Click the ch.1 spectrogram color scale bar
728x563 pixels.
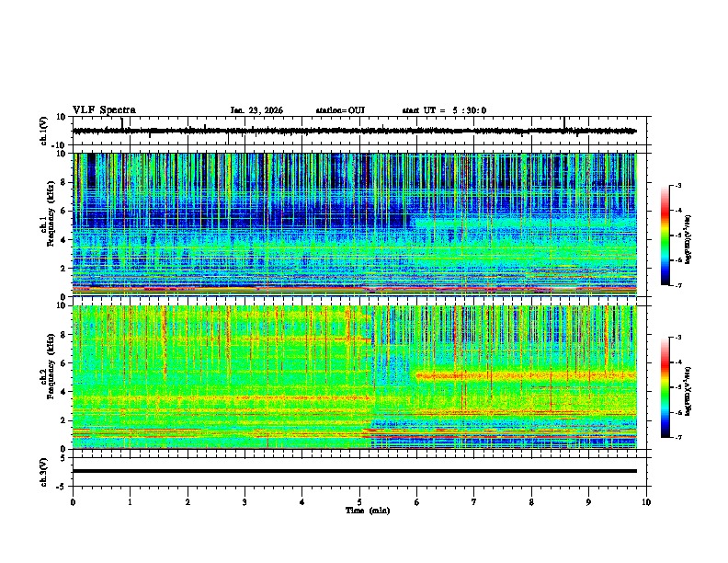[665, 236]
